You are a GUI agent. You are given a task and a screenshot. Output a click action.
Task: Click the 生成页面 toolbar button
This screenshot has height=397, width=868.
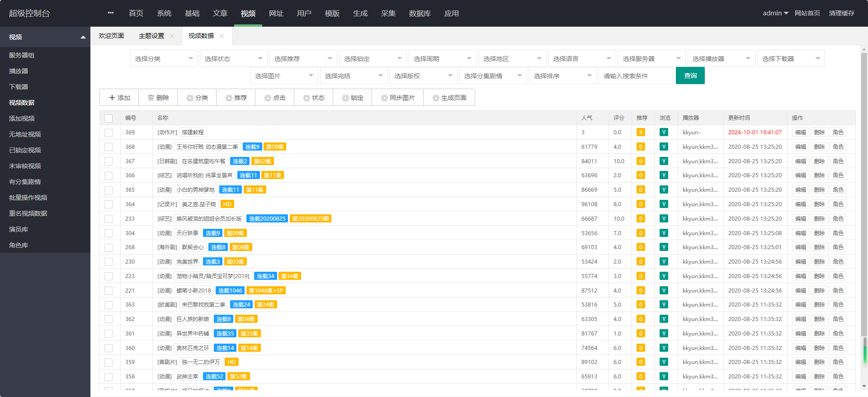(449, 98)
